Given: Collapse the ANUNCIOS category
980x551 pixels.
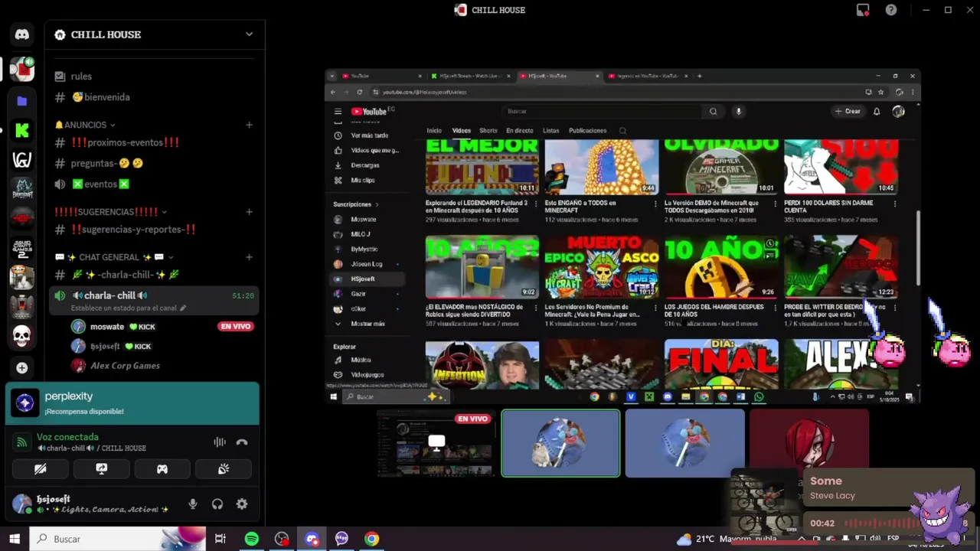Looking at the screenshot, I should pyautogui.click(x=113, y=125).
